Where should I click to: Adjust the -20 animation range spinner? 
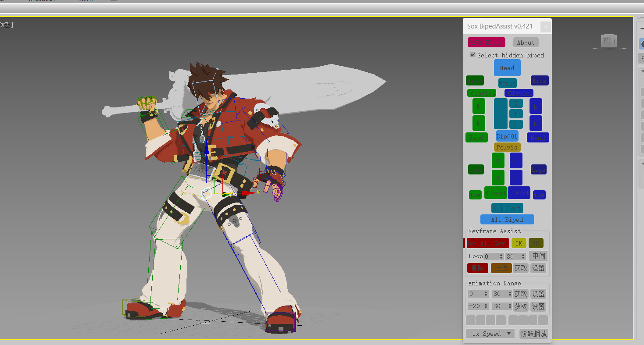coord(486,306)
